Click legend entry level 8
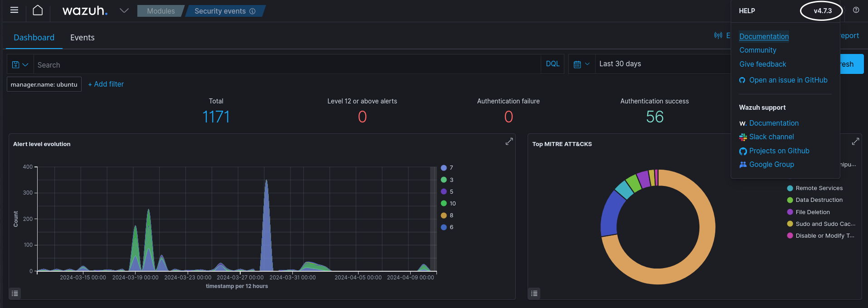 447,215
